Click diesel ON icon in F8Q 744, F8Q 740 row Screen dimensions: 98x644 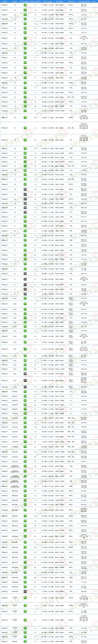[x=25, y=212]
